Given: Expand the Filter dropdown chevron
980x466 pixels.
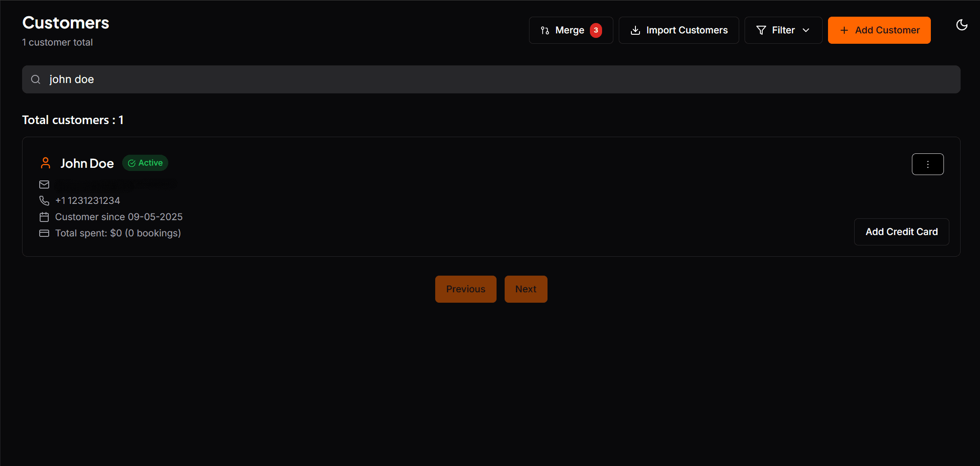Looking at the screenshot, I should pyautogui.click(x=807, y=30).
